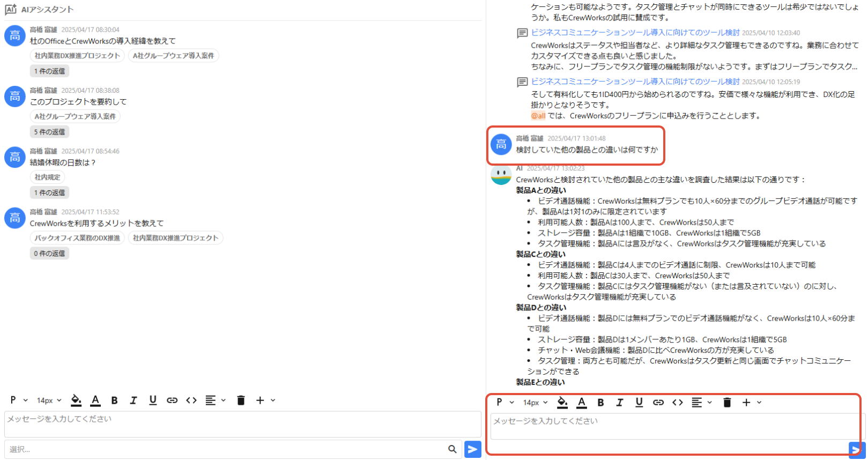Viewport: 868px width, 460px height.
Task: Click plus icon in the right editor toolbar
Action: [746, 403]
